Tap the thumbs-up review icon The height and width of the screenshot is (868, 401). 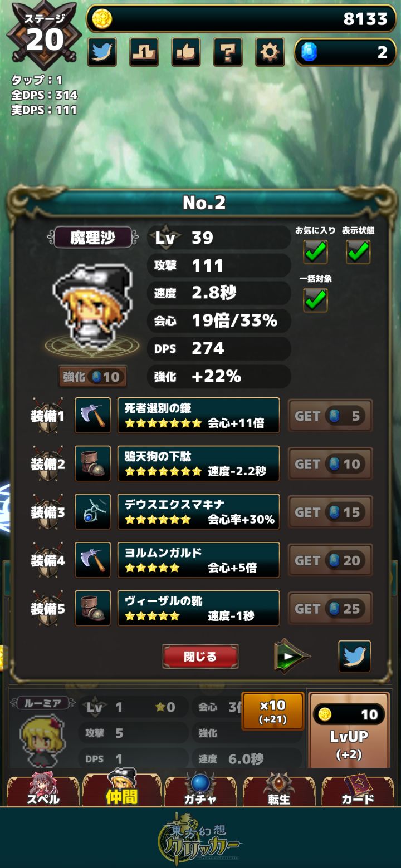tap(185, 52)
